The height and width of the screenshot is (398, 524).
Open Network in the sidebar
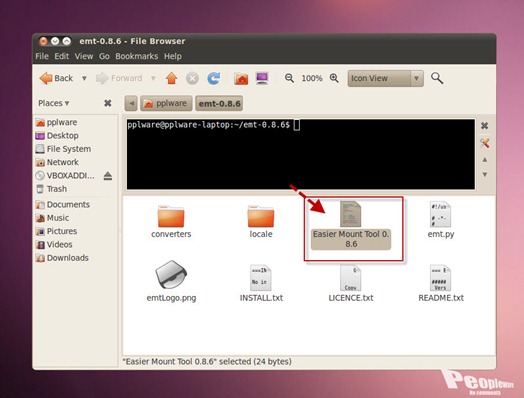[x=62, y=162]
